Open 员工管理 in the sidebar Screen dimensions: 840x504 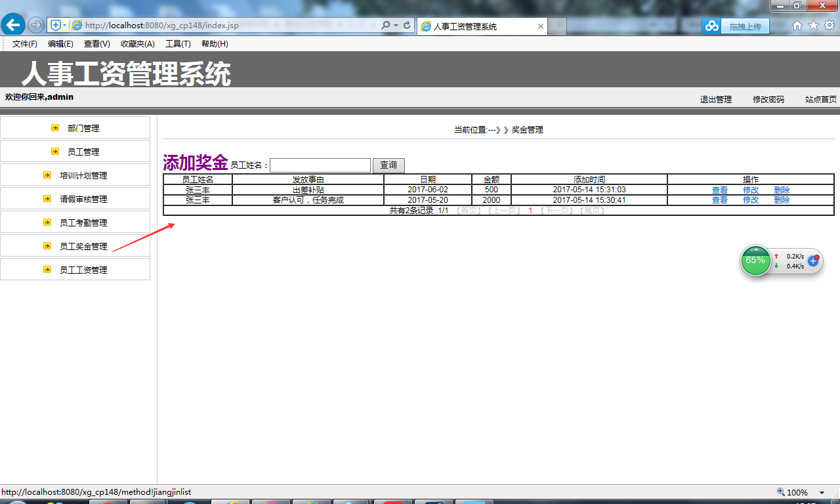pos(83,152)
